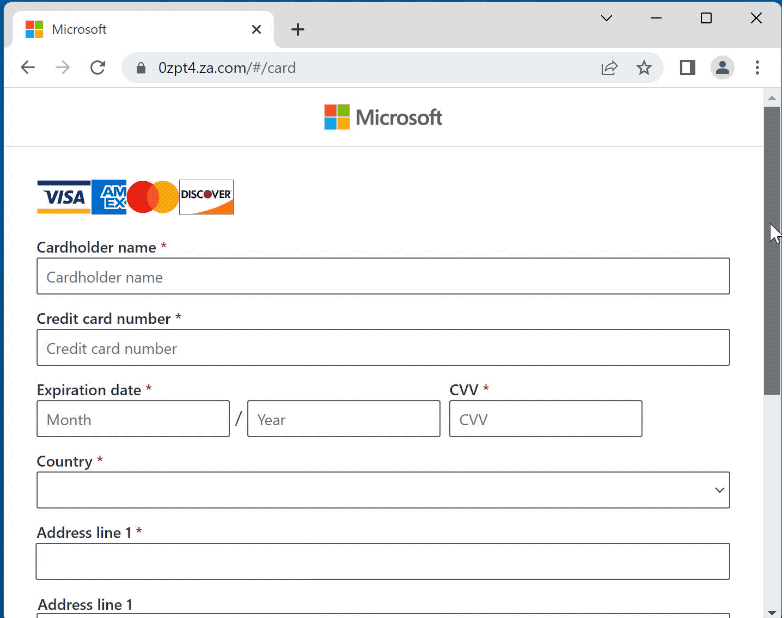This screenshot has width=784, height=618.
Task: Click the share page icon in address bar
Action: pyautogui.click(x=609, y=68)
